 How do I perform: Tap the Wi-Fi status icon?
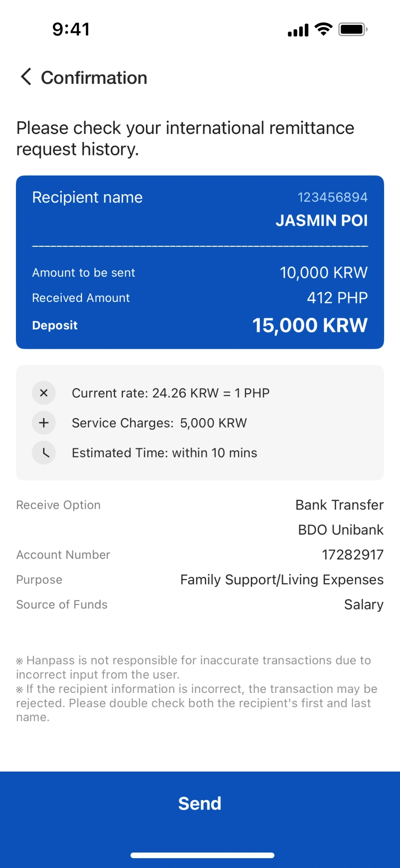[323, 29]
